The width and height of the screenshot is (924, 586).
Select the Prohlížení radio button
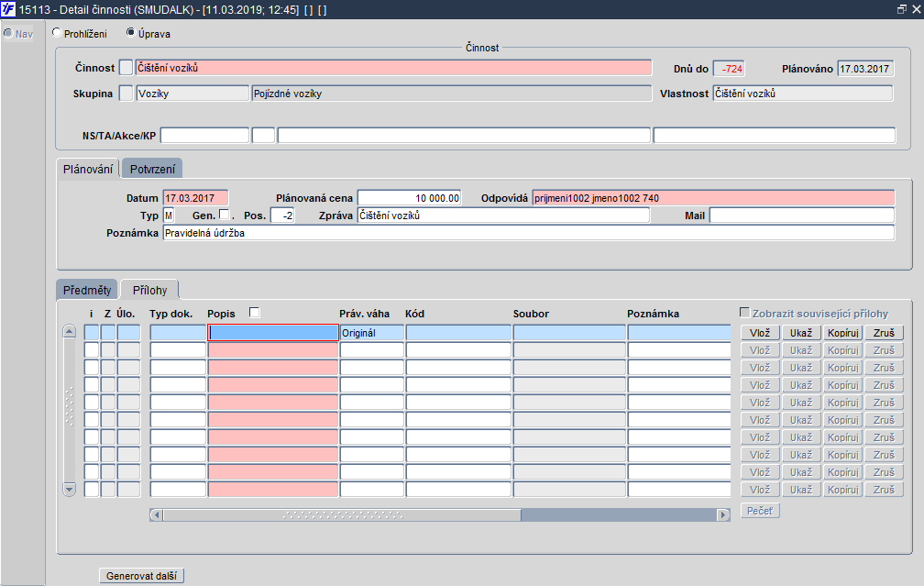click(57, 33)
